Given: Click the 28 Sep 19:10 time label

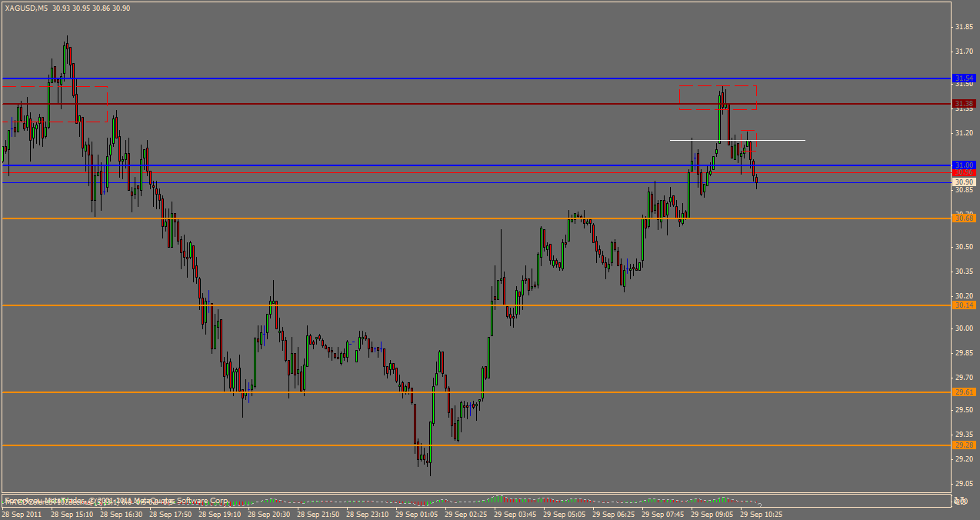Looking at the screenshot, I should (220, 513).
